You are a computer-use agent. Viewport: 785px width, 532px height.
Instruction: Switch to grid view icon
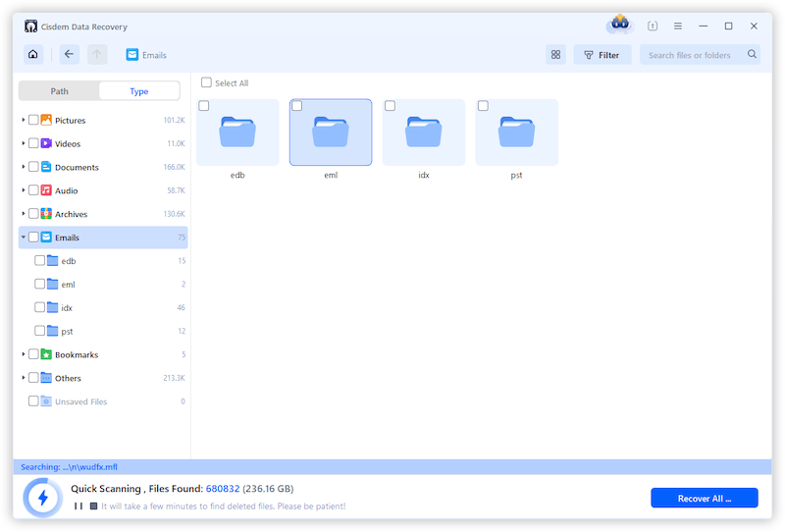pyautogui.click(x=555, y=55)
